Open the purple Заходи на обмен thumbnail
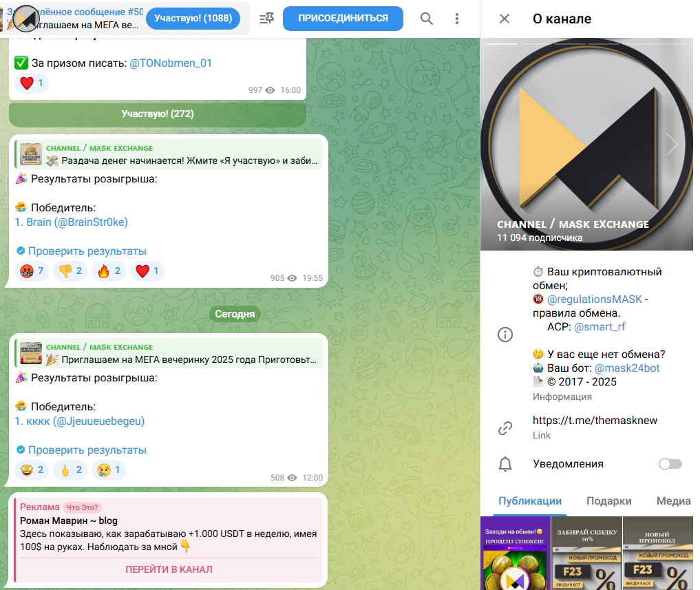Image resolution: width=700 pixels, height=590 pixels. (515, 554)
